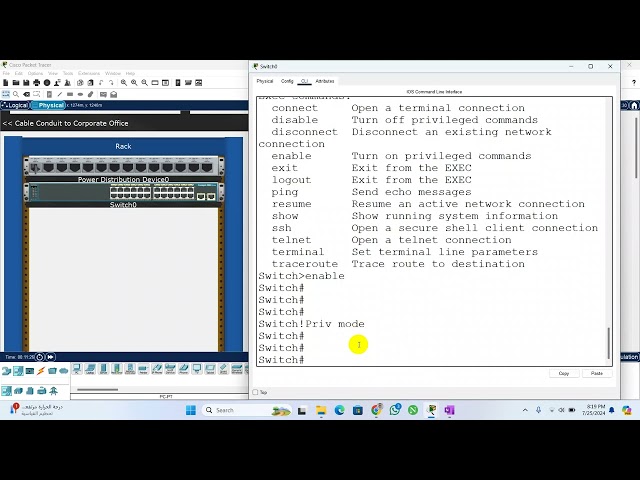Viewport: 640px width, 480px height.
Task: Open Microsoft Edge from the taskbar
Action: (x=340, y=410)
